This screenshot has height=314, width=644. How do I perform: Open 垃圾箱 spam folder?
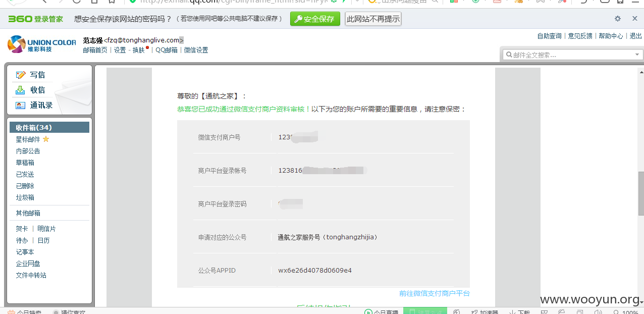coord(25,197)
